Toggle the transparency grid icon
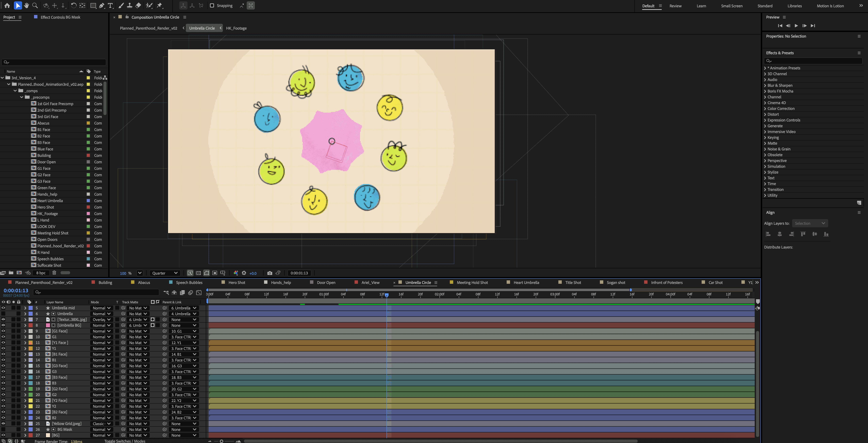Screen dimensions: 868x443 tap(198, 273)
